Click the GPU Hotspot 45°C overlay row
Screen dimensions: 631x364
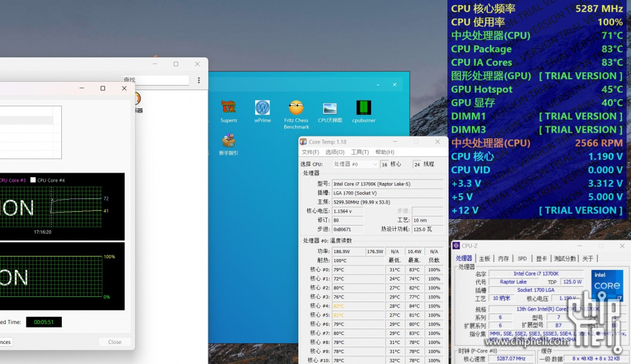pos(537,90)
